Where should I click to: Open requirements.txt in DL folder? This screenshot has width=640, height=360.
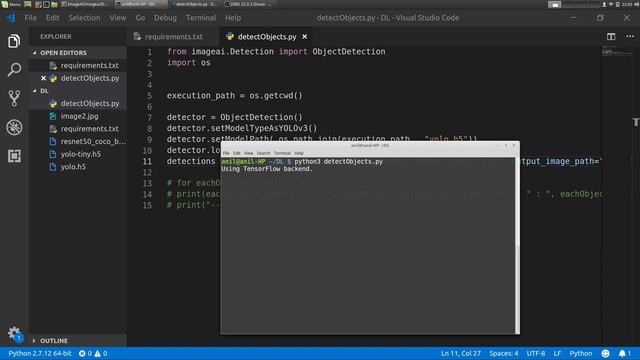click(x=89, y=129)
